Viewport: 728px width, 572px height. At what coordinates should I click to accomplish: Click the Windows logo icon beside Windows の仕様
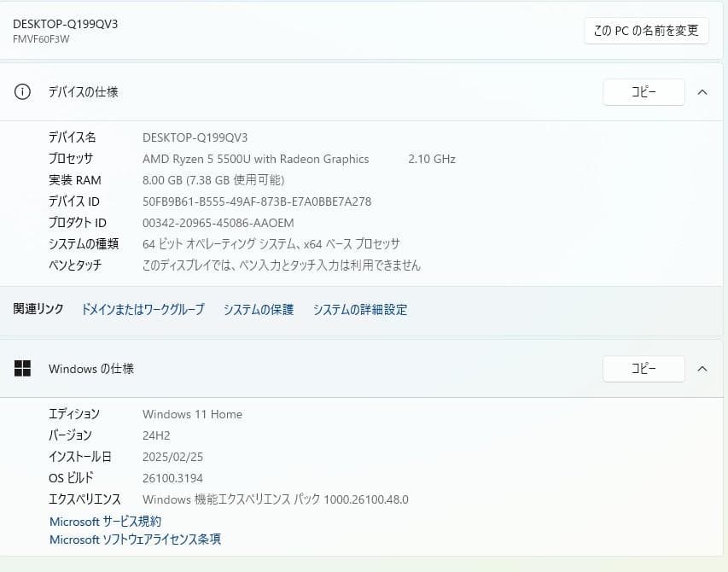click(22, 368)
